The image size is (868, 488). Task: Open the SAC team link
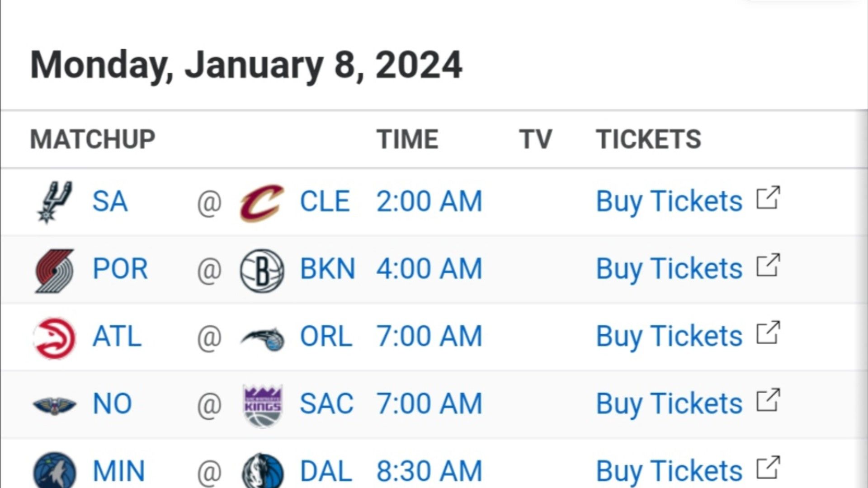click(x=326, y=404)
